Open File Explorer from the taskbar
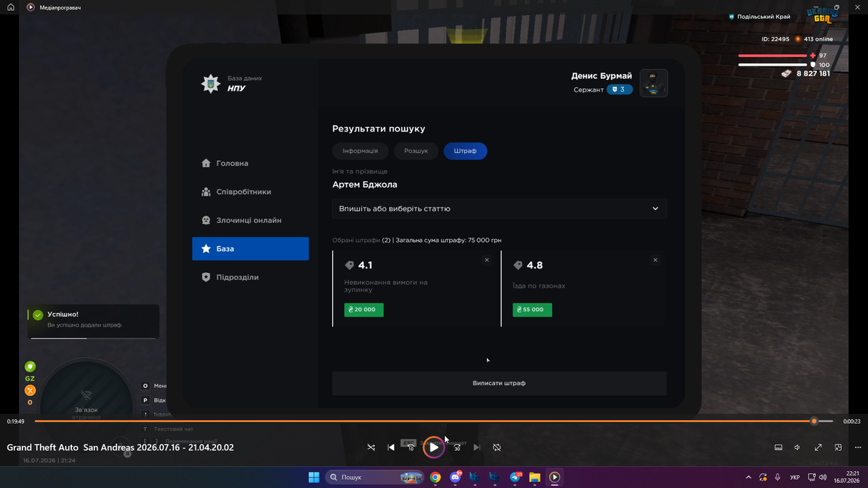Image resolution: width=868 pixels, height=488 pixels. [534, 477]
